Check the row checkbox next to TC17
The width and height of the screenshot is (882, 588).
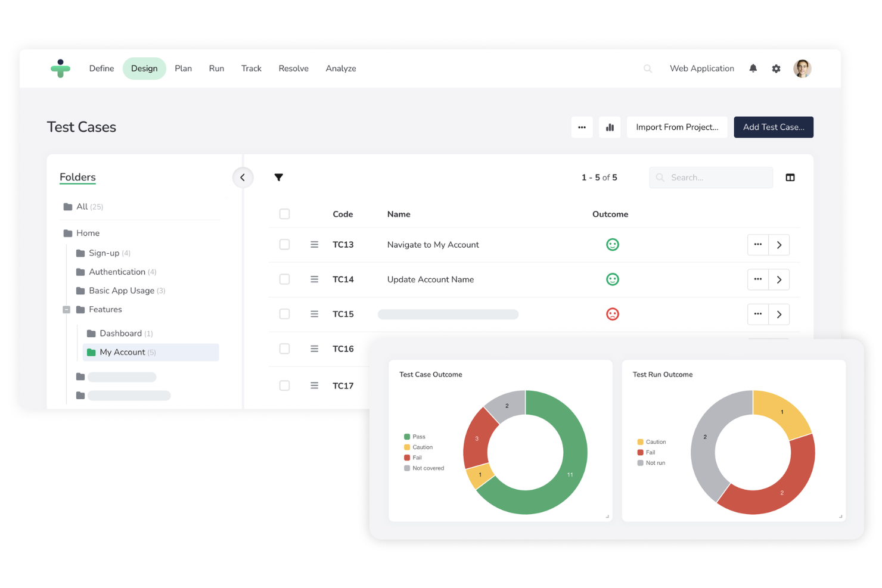[284, 385]
